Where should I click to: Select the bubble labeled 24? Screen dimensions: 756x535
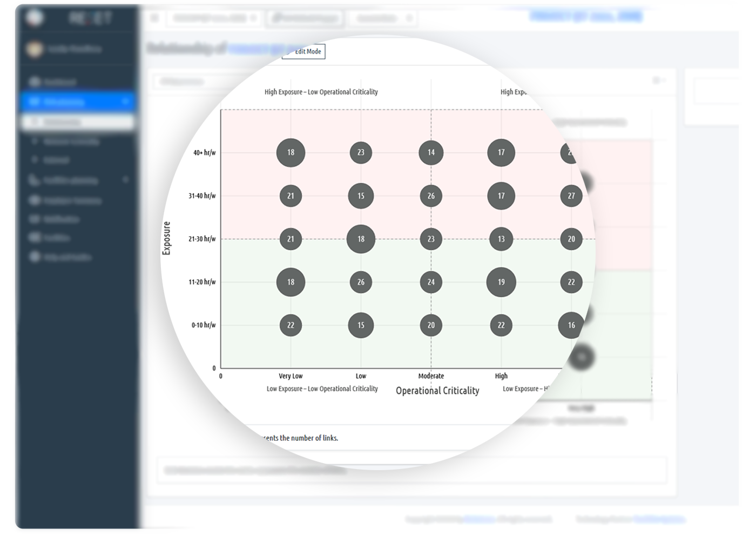tap(431, 282)
